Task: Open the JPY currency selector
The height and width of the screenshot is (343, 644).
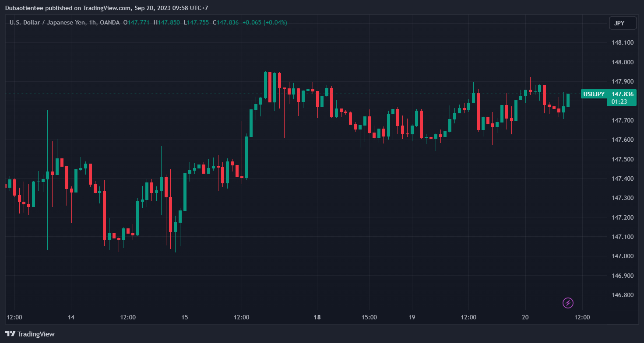Action: pos(622,23)
